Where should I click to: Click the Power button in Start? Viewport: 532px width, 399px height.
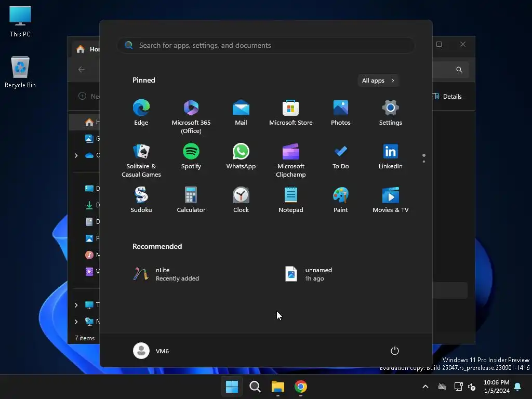pyautogui.click(x=395, y=351)
